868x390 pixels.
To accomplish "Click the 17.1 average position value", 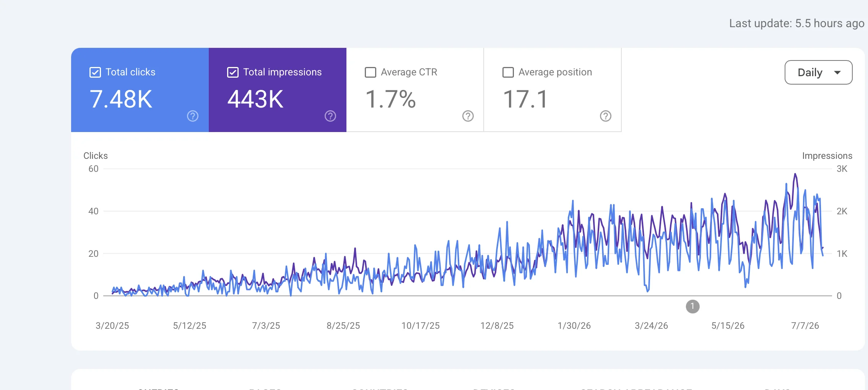I will pyautogui.click(x=526, y=99).
